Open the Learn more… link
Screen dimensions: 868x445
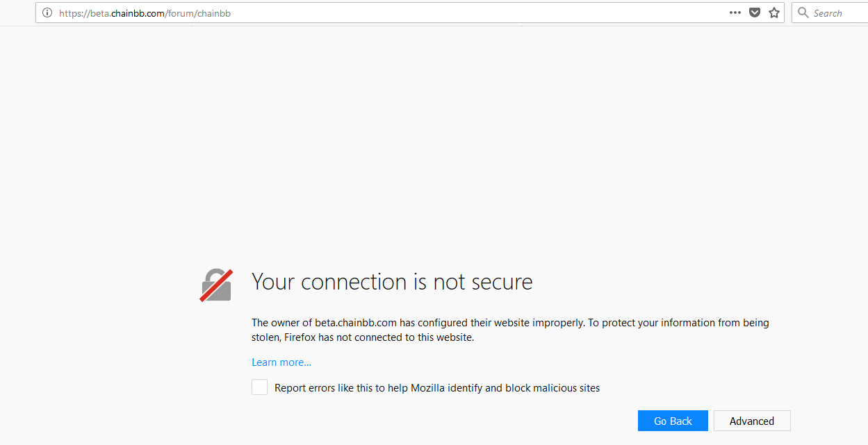click(281, 362)
